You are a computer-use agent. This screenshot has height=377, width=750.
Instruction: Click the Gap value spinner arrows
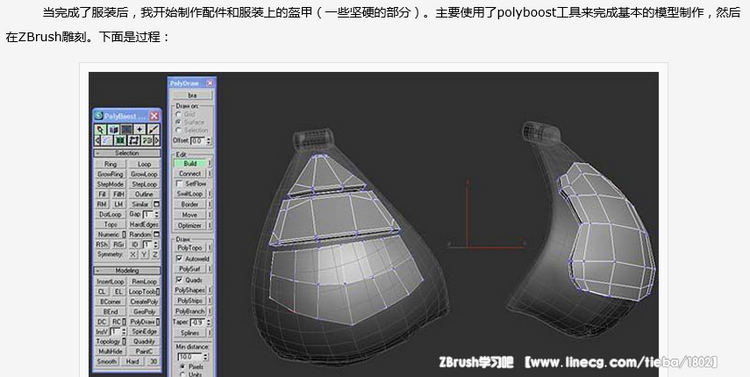pos(157,214)
